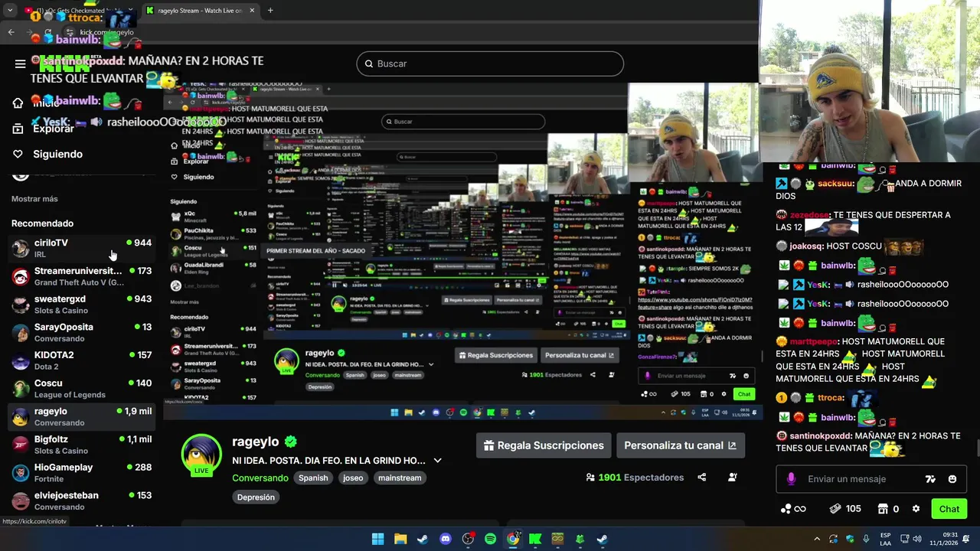
Task: Click the Windows notifications bell
Action: tap(966, 540)
